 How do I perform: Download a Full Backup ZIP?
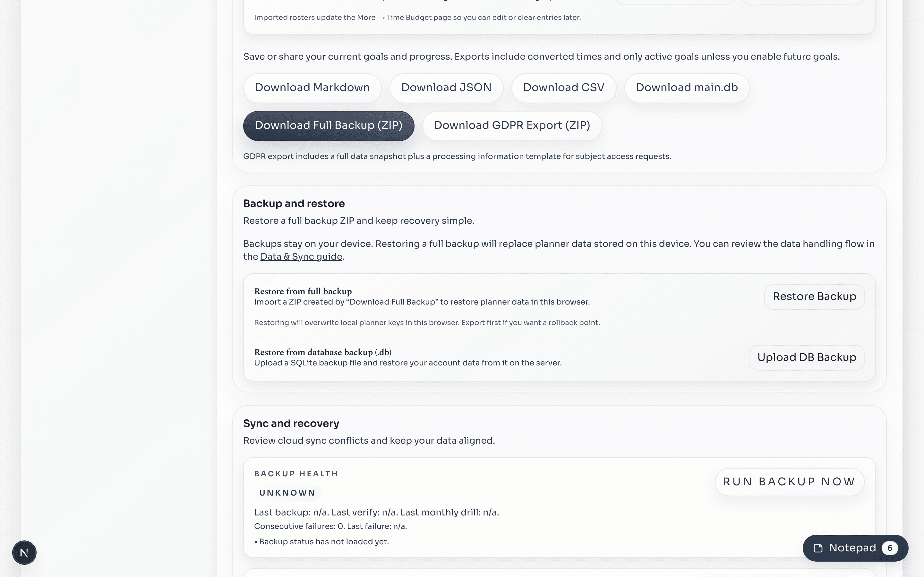click(x=329, y=125)
